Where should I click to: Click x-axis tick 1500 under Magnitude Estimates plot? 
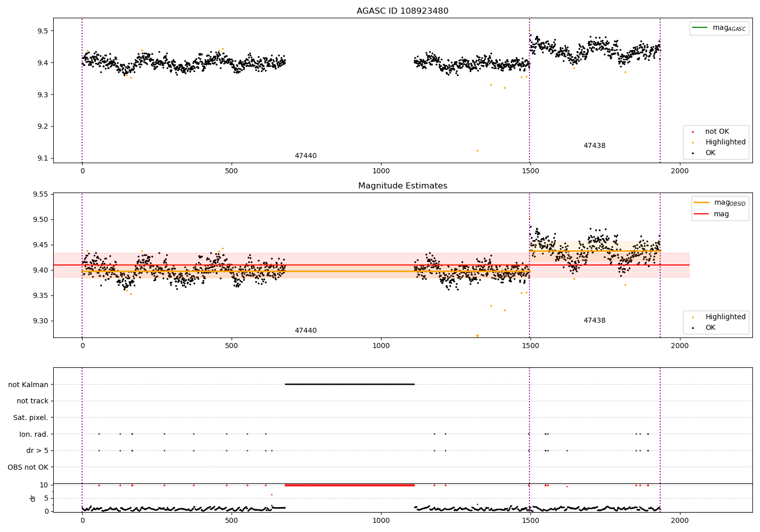tap(530, 346)
